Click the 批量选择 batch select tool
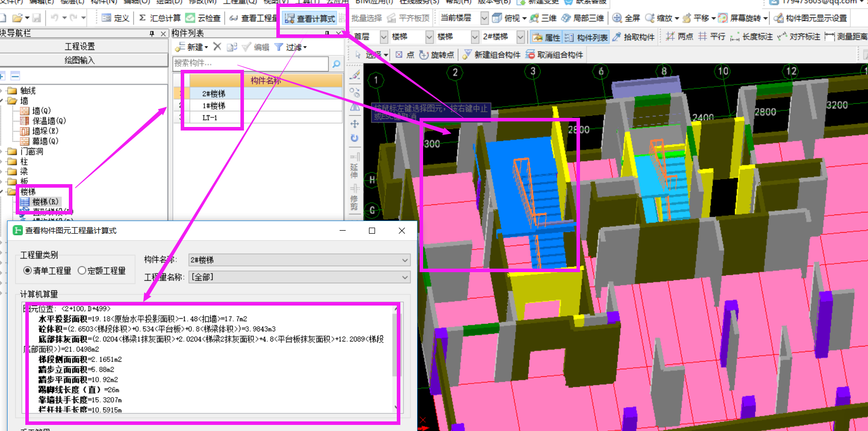Screen dimensions: 868x431 (x=361, y=18)
